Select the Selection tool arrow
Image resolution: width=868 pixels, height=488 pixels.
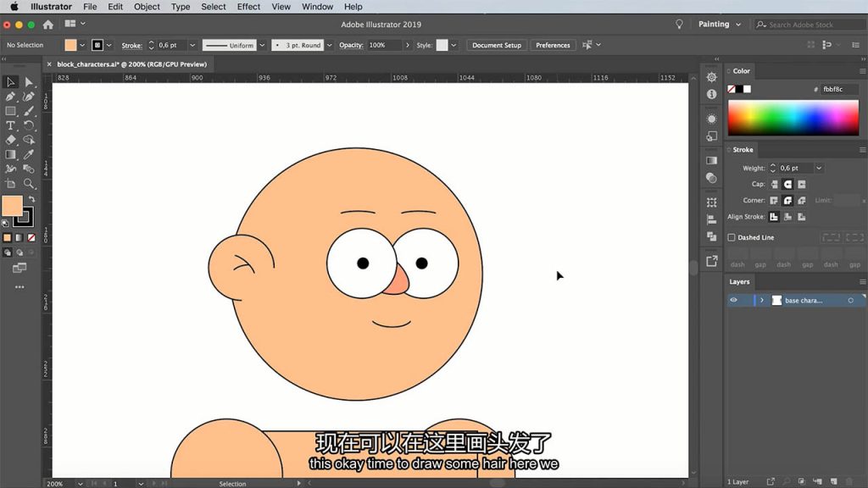click(10, 82)
